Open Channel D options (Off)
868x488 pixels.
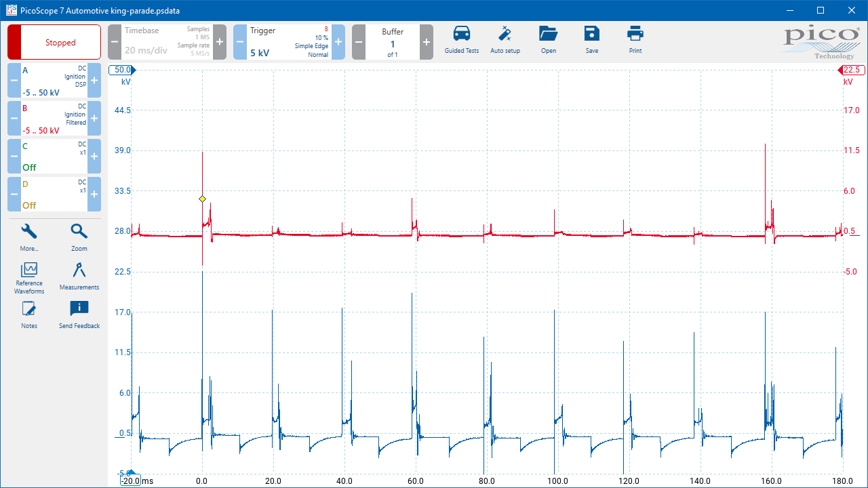[x=54, y=194]
